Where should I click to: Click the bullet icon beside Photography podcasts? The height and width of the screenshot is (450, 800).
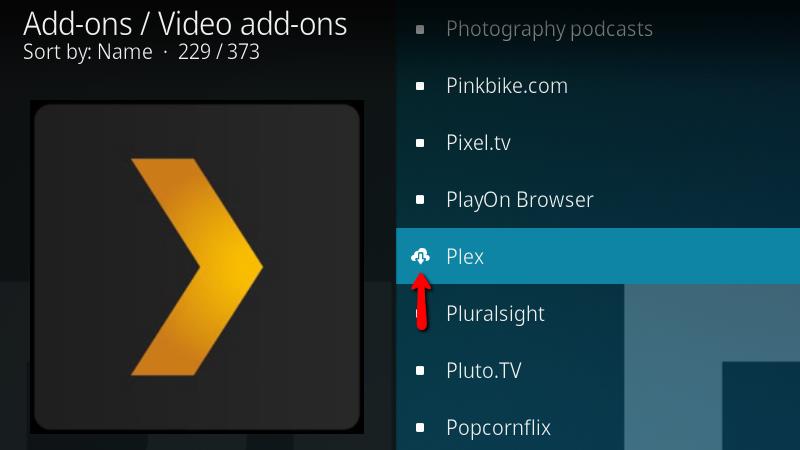pyautogui.click(x=420, y=30)
